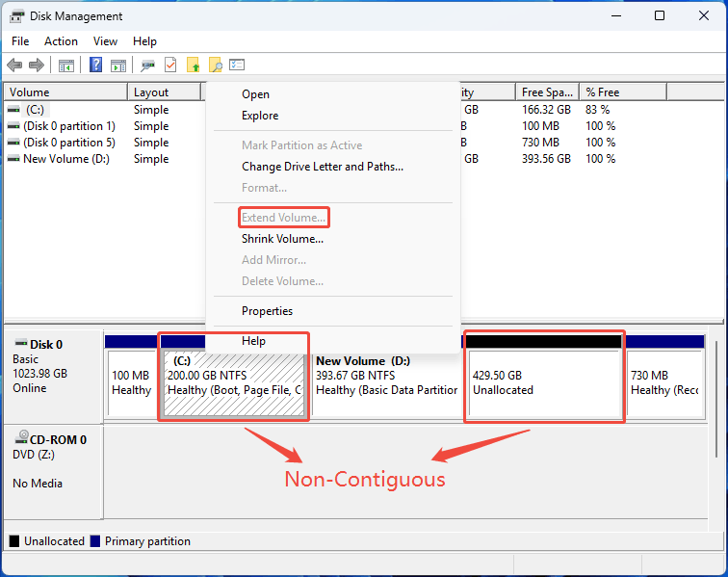Sort by the % Free column header
Image resolution: width=728 pixels, height=577 pixels.
coord(623,92)
